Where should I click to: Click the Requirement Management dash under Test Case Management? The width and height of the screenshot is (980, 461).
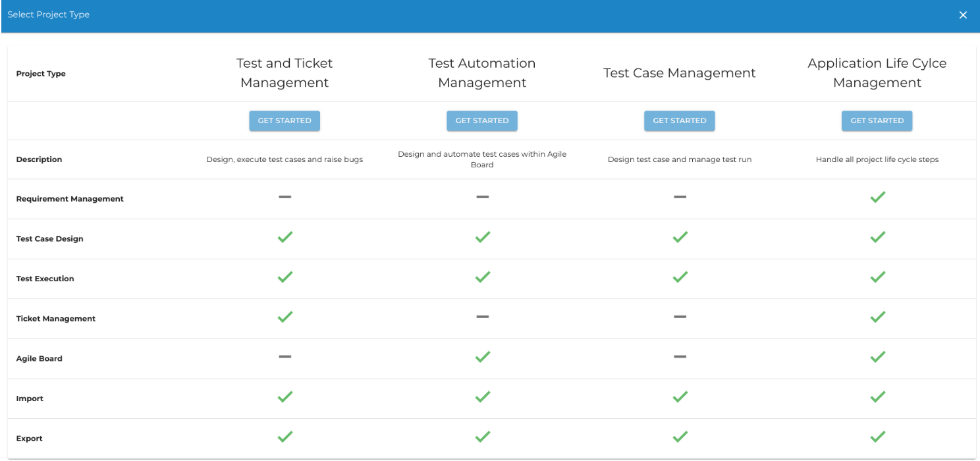coord(680,196)
